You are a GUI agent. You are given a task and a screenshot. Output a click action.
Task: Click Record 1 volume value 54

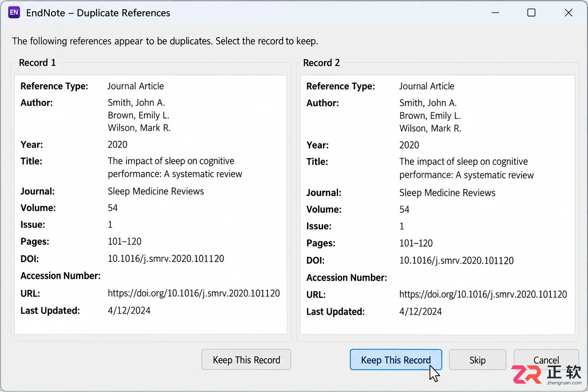pos(113,208)
